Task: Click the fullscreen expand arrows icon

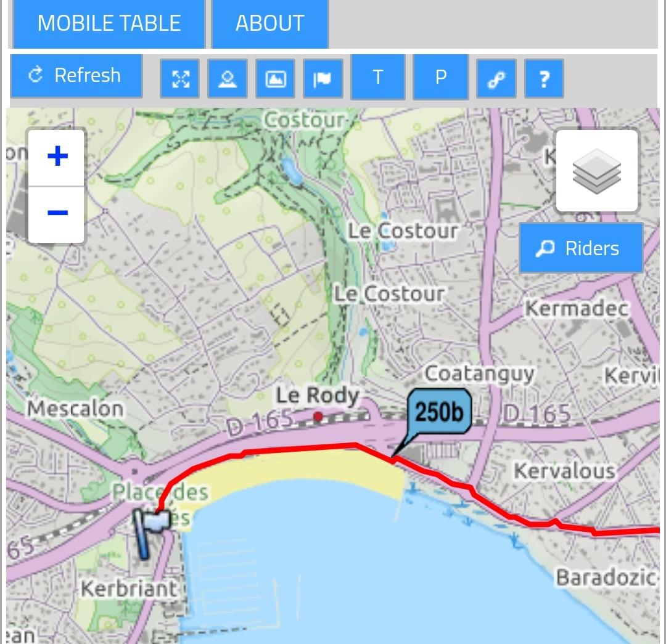Action: [180, 78]
